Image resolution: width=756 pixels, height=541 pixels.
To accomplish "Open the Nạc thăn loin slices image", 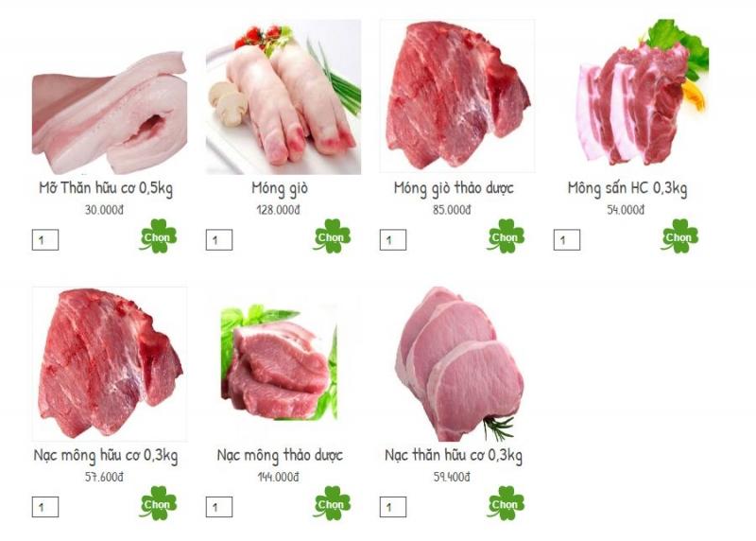I will click(459, 364).
